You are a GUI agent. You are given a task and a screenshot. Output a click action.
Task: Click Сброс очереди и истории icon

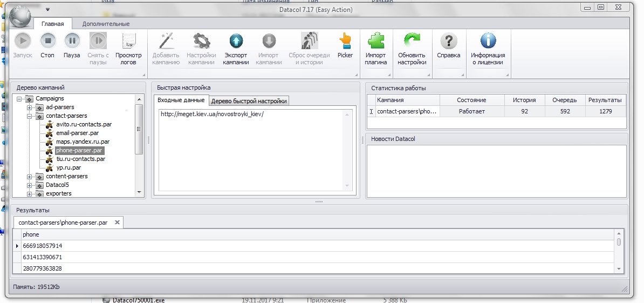point(309,41)
